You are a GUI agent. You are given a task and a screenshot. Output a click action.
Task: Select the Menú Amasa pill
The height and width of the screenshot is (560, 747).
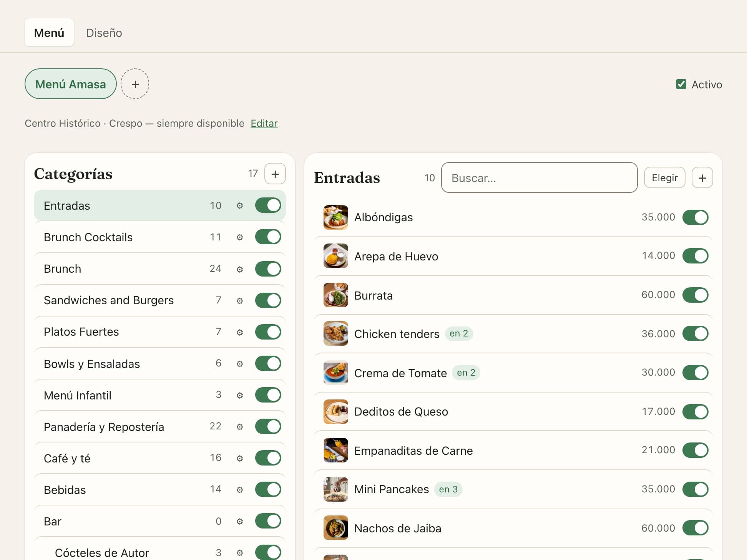pyautogui.click(x=71, y=84)
